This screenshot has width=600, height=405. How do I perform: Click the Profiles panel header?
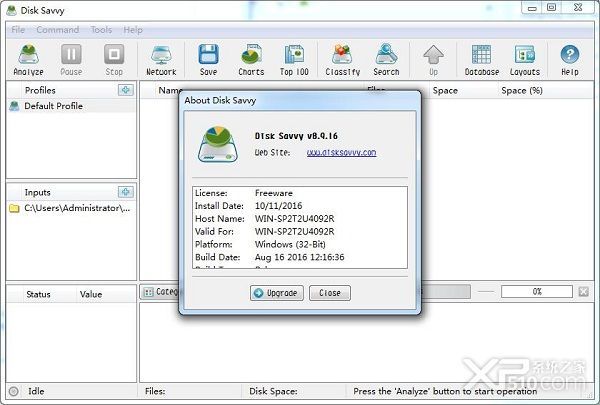coord(40,90)
